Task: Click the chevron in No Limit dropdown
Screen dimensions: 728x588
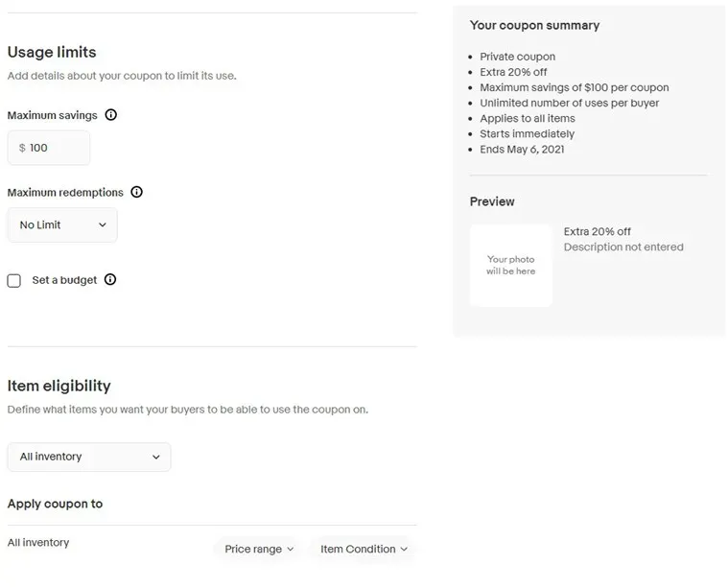Action: (x=103, y=224)
